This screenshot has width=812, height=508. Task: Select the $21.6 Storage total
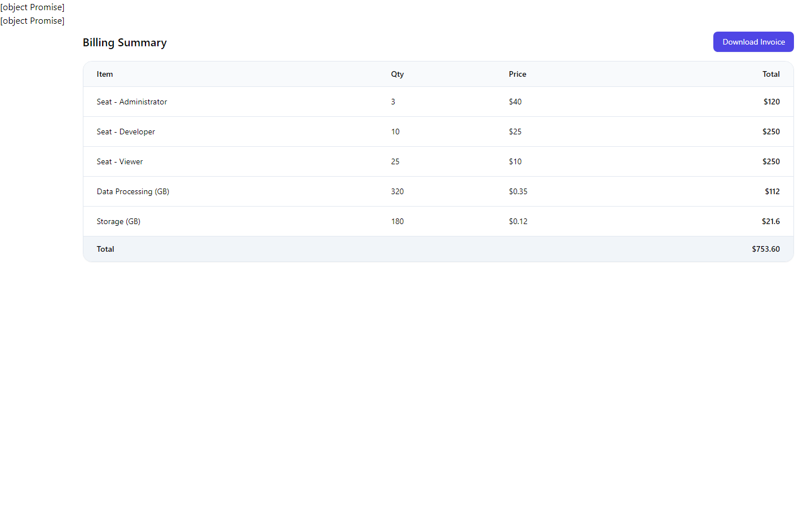[x=770, y=221]
